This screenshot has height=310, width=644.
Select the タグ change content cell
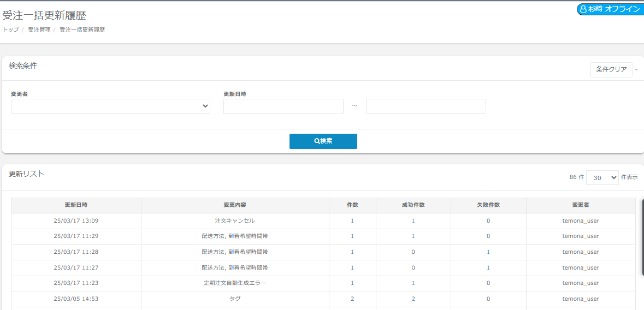(235, 299)
